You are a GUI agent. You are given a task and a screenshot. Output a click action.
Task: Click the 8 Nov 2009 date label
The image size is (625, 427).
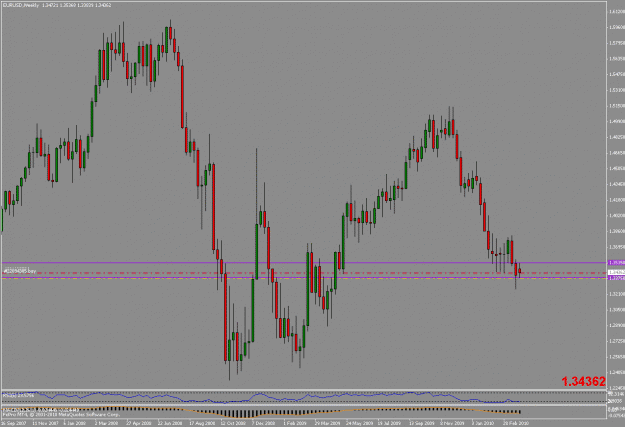[x=452, y=423]
